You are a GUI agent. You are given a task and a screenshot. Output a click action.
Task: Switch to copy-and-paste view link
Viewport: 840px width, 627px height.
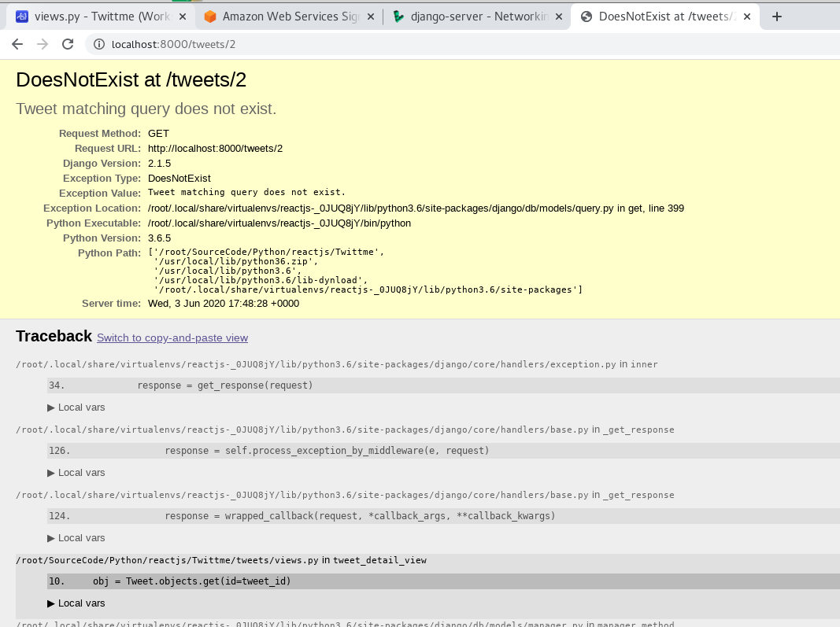click(x=172, y=337)
